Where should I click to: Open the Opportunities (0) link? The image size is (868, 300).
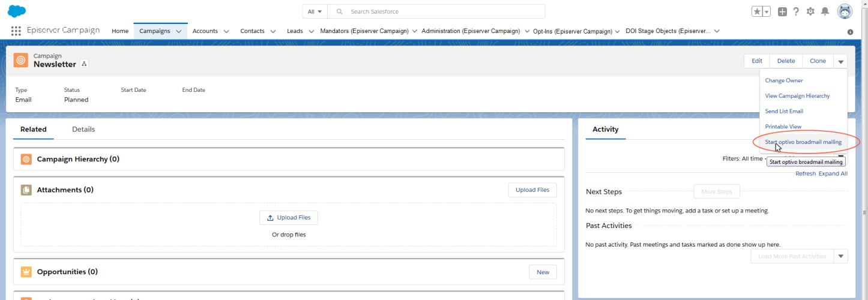67,272
